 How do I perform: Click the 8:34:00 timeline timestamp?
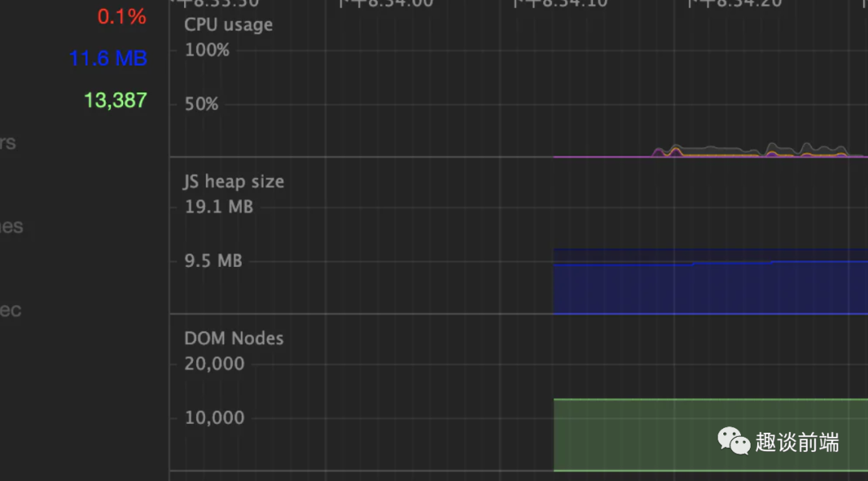coord(387,3)
